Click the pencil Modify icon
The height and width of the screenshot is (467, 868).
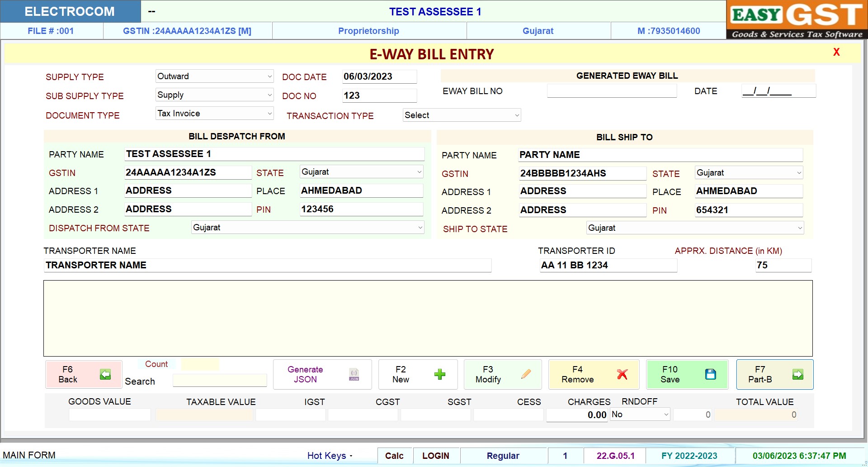pyautogui.click(x=526, y=374)
